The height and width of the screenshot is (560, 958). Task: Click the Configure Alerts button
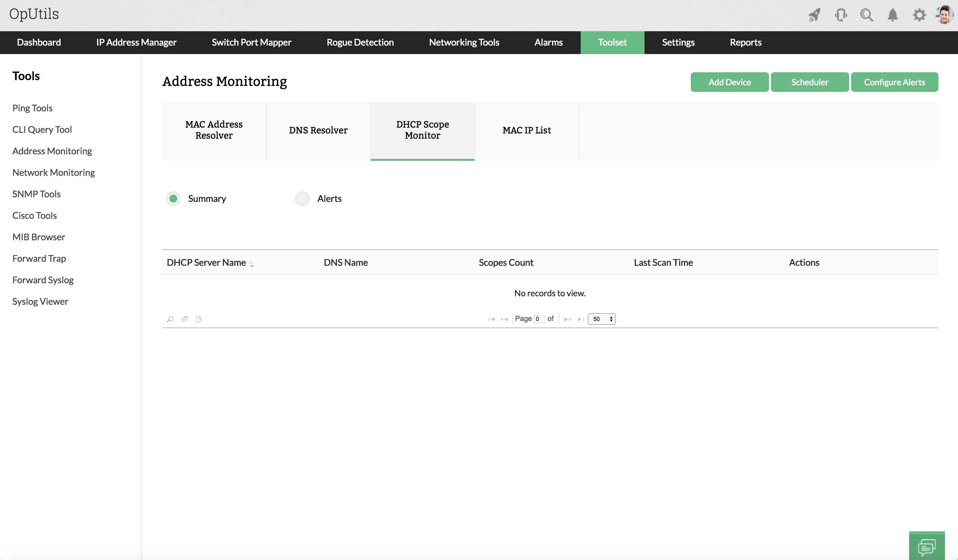[894, 82]
